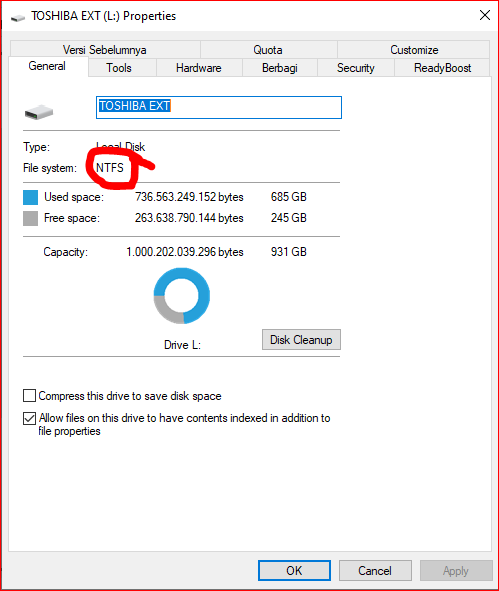Click the 263.638.790.144 bytes free value
This screenshot has height=591, width=499.
(189, 218)
